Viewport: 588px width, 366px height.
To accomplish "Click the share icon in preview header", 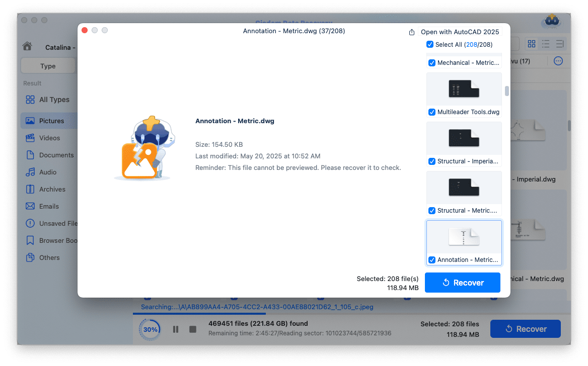I will 411,31.
